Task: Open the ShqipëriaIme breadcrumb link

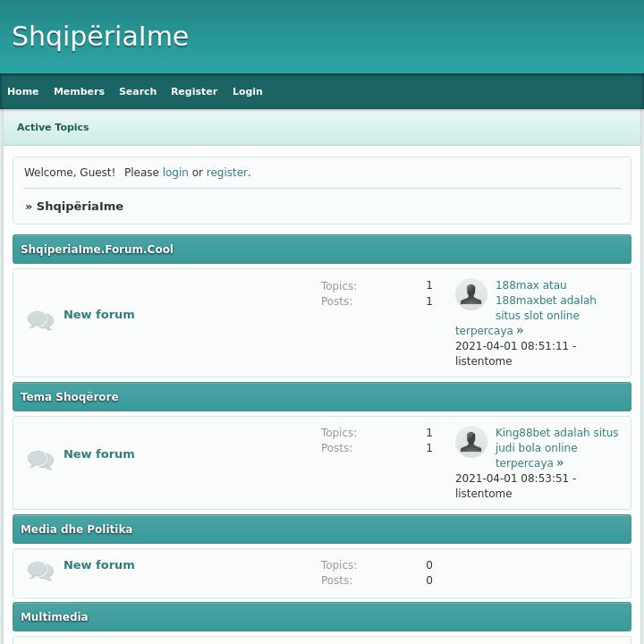Action: pyautogui.click(x=80, y=207)
